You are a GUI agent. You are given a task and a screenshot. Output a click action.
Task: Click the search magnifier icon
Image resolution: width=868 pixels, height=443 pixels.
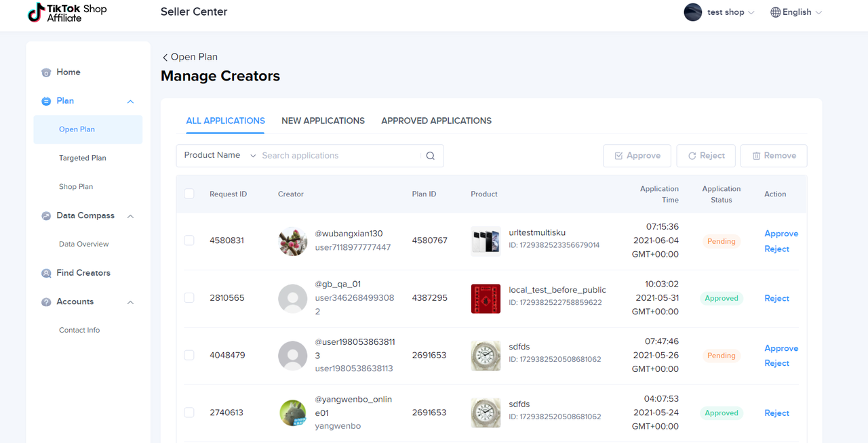430,156
